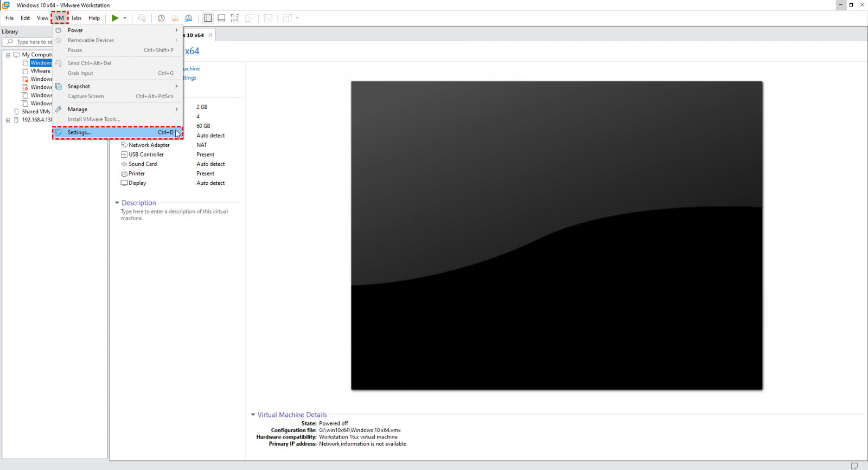Viewport: 868px width, 470px height.
Task: Open the Manage submenu
Action: click(78, 110)
